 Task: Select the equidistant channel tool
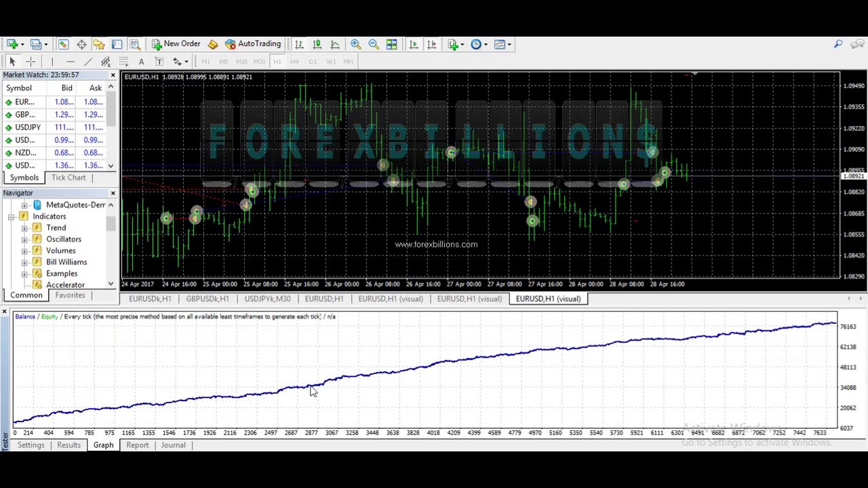point(105,62)
